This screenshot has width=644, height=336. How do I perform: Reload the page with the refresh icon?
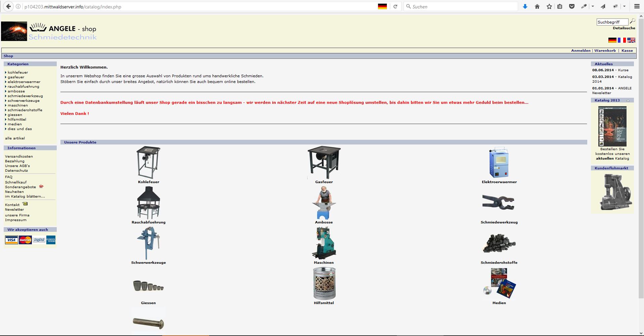pyautogui.click(x=396, y=7)
